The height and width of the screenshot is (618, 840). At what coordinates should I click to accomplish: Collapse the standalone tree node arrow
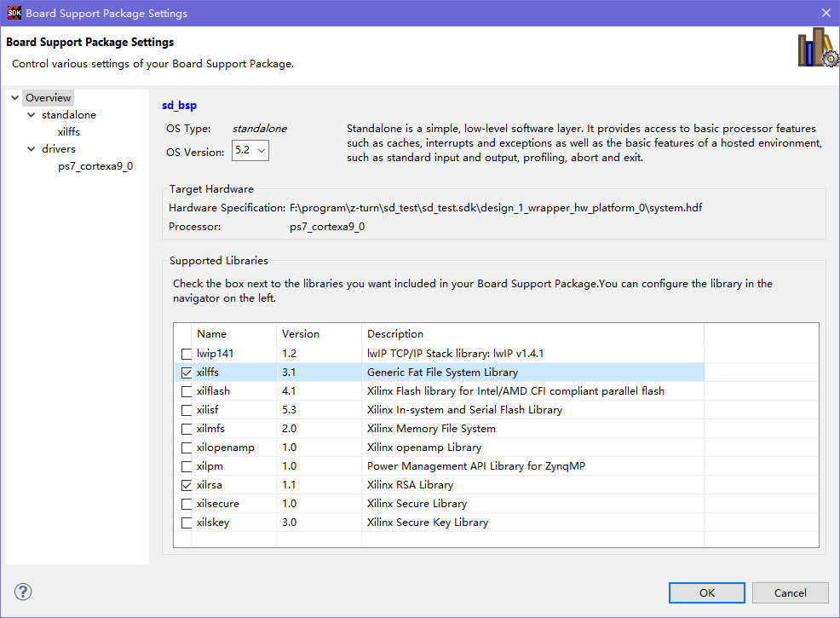pos(31,115)
